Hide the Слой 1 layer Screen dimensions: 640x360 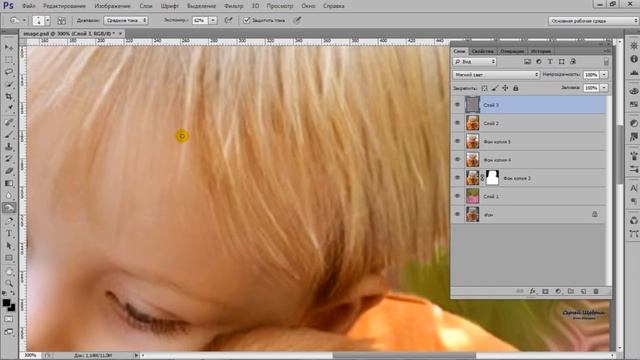(458, 196)
